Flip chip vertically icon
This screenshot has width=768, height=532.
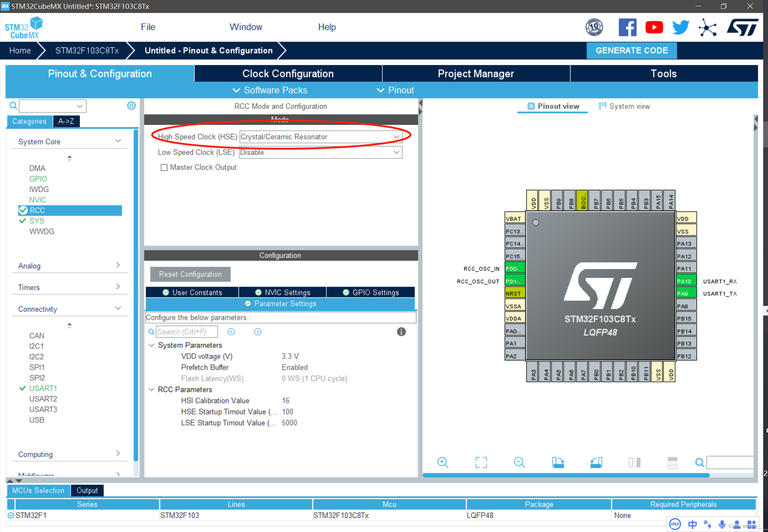click(673, 462)
